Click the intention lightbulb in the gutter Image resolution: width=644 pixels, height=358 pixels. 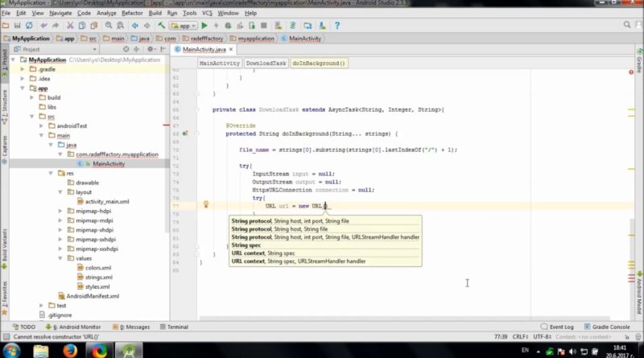[x=206, y=204]
